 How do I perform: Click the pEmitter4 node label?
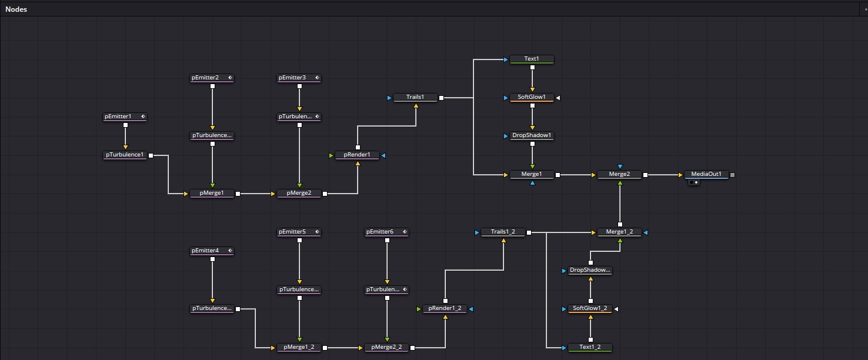[x=205, y=251]
